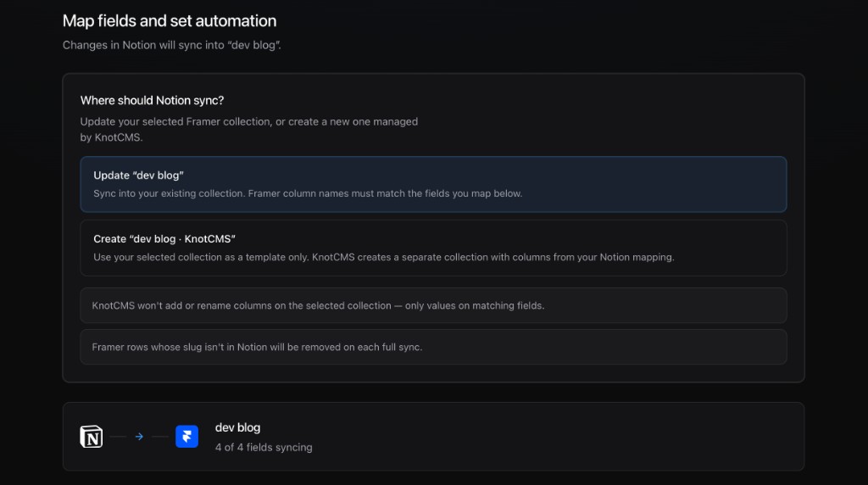Click the blue Framer logo icon
The width and height of the screenshot is (868, 485).
(187, 437)
